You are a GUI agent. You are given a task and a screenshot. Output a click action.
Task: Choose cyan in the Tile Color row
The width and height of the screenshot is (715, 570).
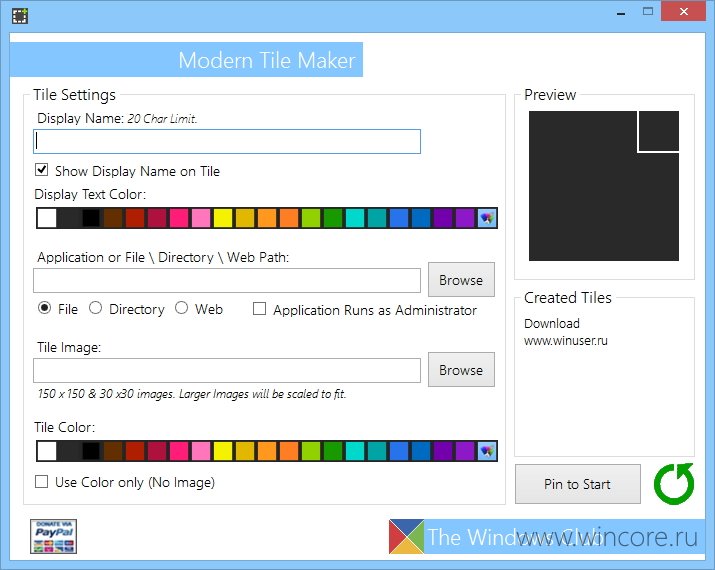click(x=355, y=451)
